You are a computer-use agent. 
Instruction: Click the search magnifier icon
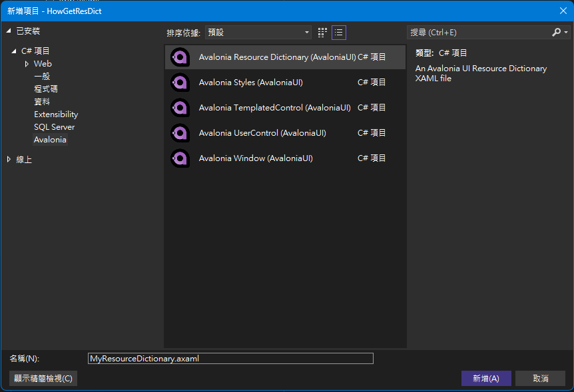(x=556, y=32)
